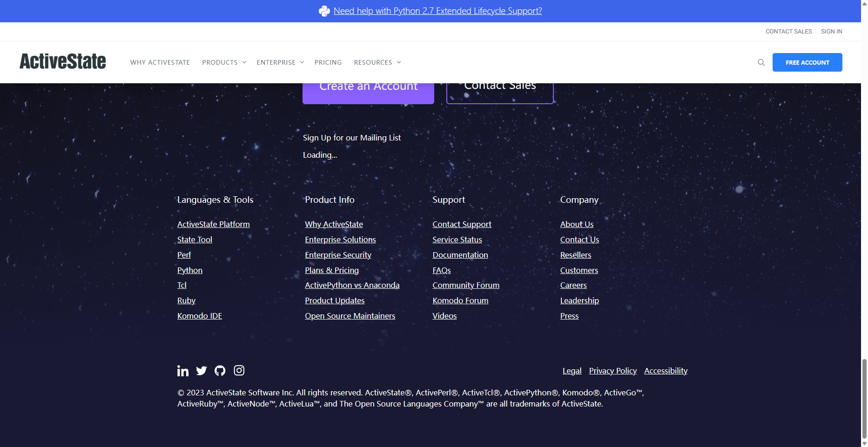This screenshot has height=447, width=868.
Task: Click the Product Info heading
Action: point(330,200)
